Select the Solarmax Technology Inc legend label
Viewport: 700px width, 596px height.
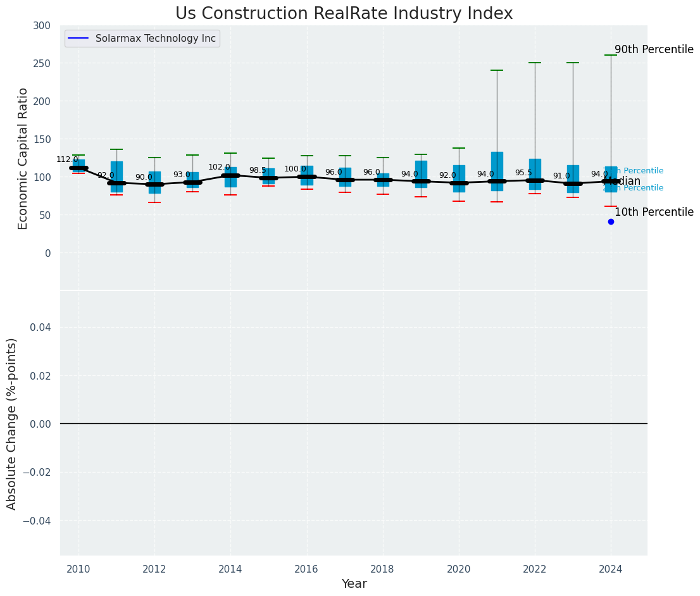pyautogui.click(x=155, y=39)
